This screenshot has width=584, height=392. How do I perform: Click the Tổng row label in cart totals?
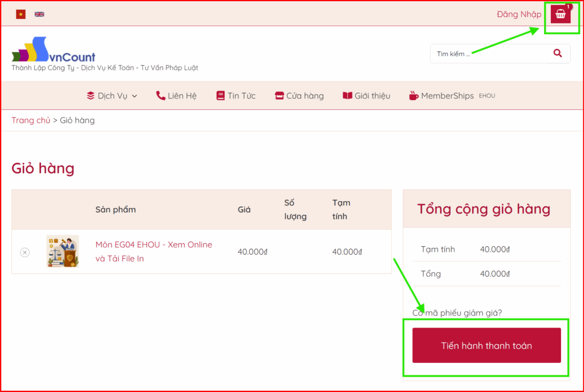coord(431,273)
